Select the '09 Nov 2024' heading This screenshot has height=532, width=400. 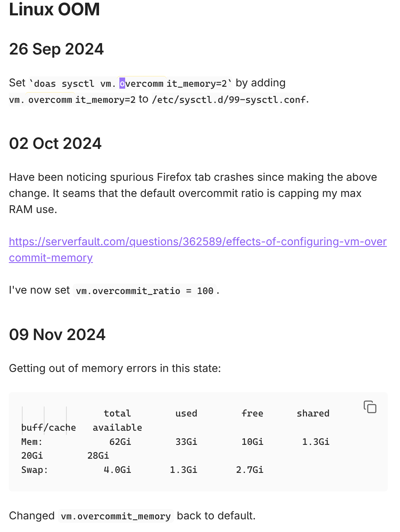(57, 335)
